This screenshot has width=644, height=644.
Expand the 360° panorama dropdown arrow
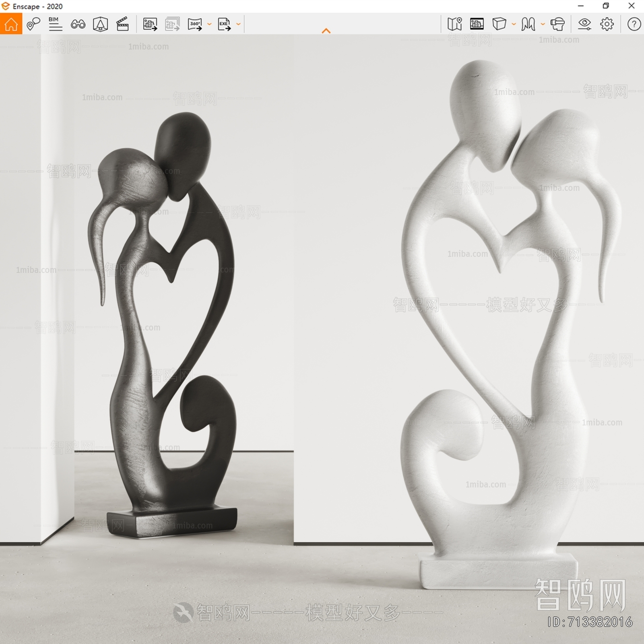209,24
